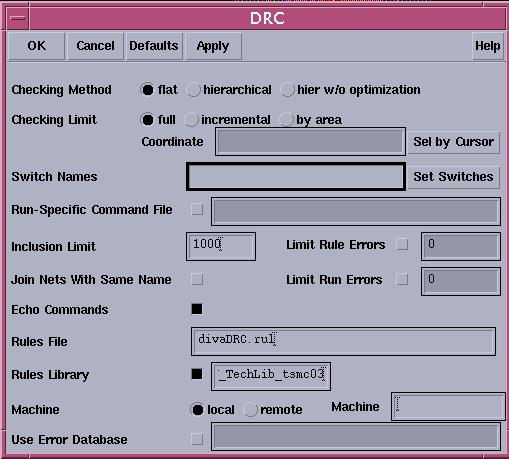509x459 pixels.
Task: Choose by area checking limit
Action: pos(286,120)
